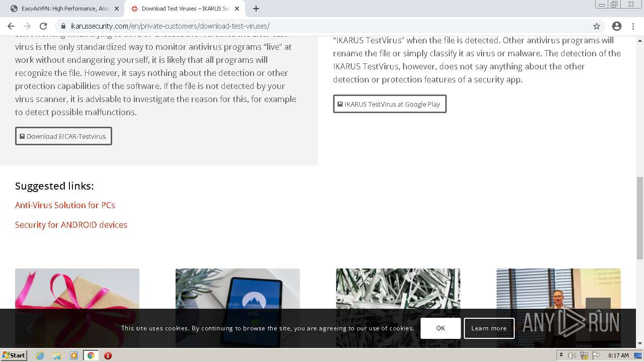The image size is (644, 362).
Task: Click the scrollbar down arrow
Action: click(x=640, y=344)
